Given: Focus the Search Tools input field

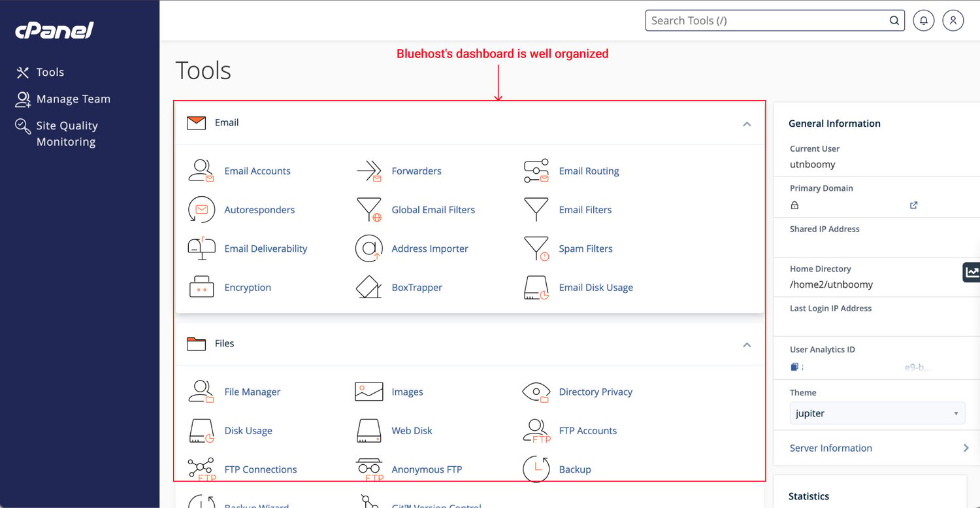Looking at the screenshot, I should point(775,20).
